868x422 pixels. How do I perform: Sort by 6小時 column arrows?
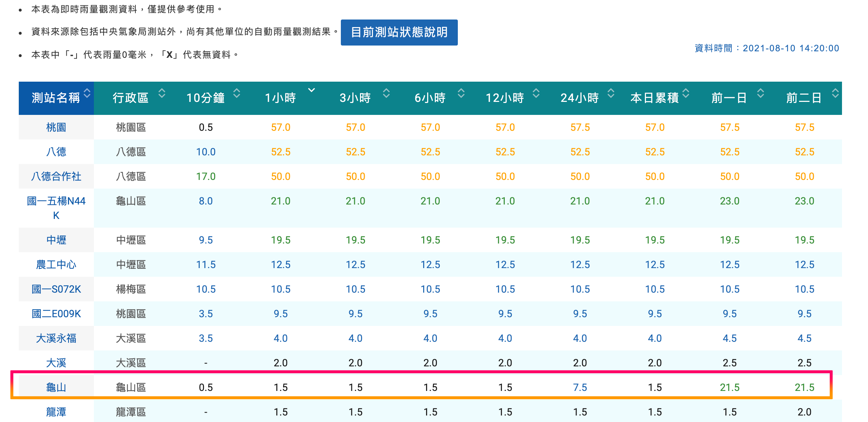tap(461, 93)
